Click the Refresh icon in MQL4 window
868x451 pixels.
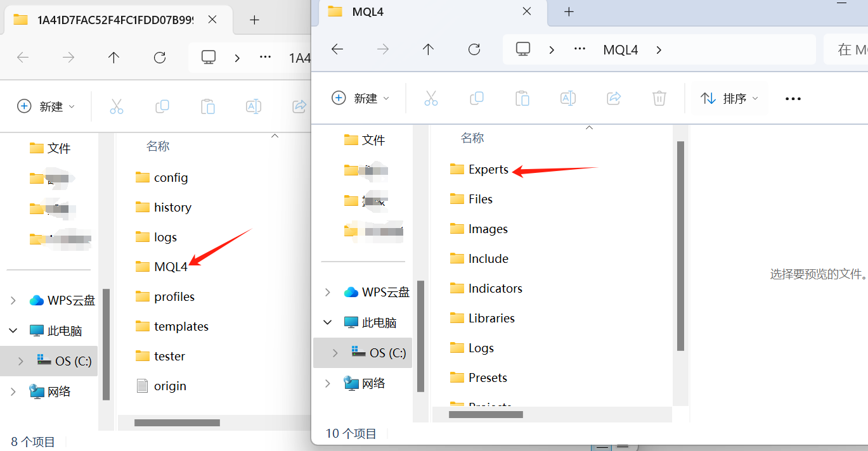(474, 49)
